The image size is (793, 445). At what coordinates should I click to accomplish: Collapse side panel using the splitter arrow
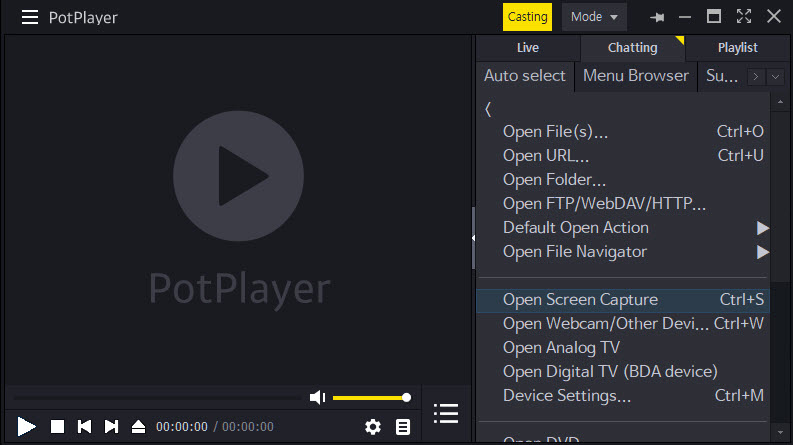pos(473,238)
